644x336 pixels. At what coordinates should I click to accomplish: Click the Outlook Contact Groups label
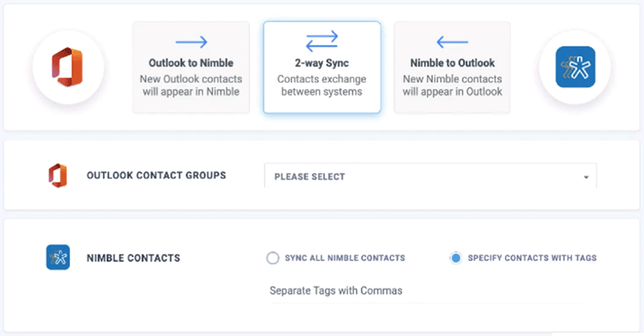pyautogui.click(x=156, y=175)
